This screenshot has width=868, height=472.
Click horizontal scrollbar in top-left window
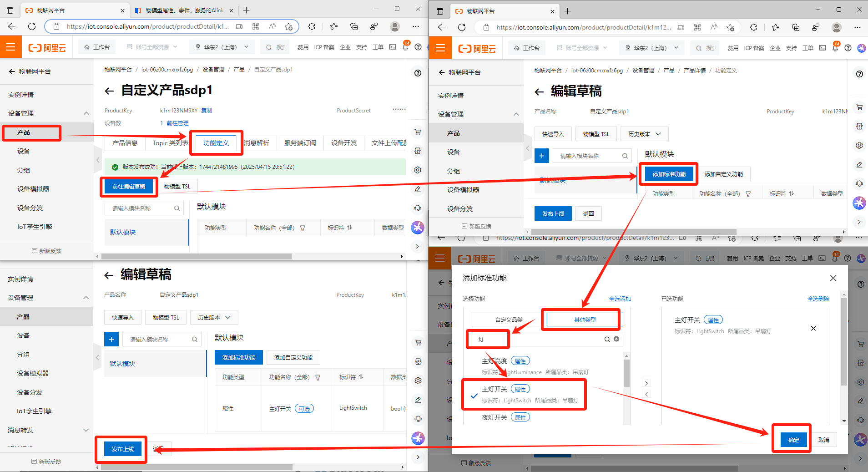click(197, 257)
